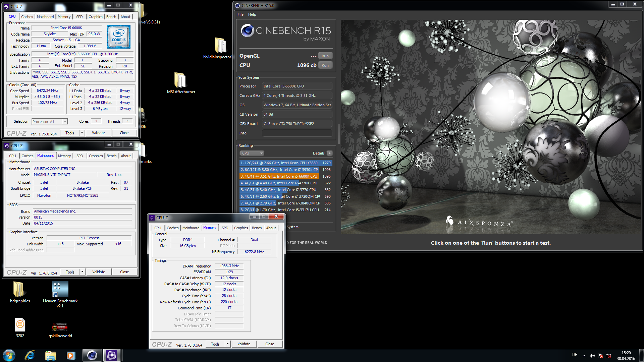Run the OpenGL benchmark
Image resolution: width=644 pixels, height=362 pixels.
point(325,56)
